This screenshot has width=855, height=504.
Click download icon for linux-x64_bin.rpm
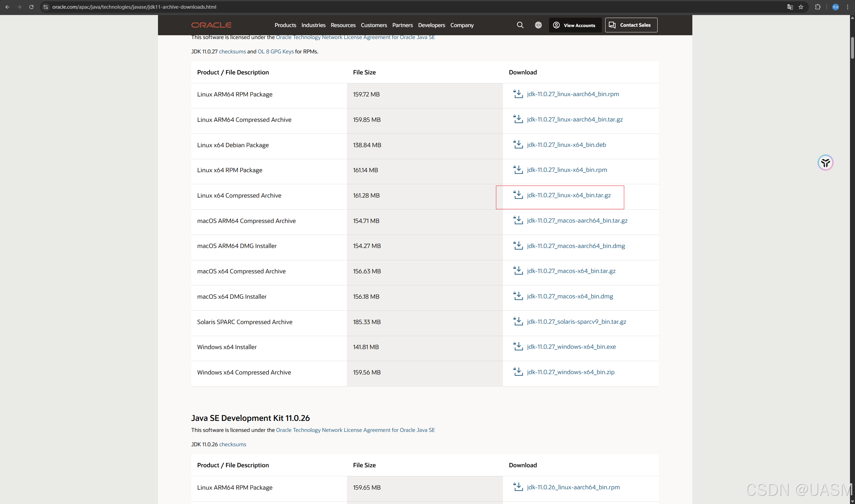pyautogui.click(x=518, y=170)
